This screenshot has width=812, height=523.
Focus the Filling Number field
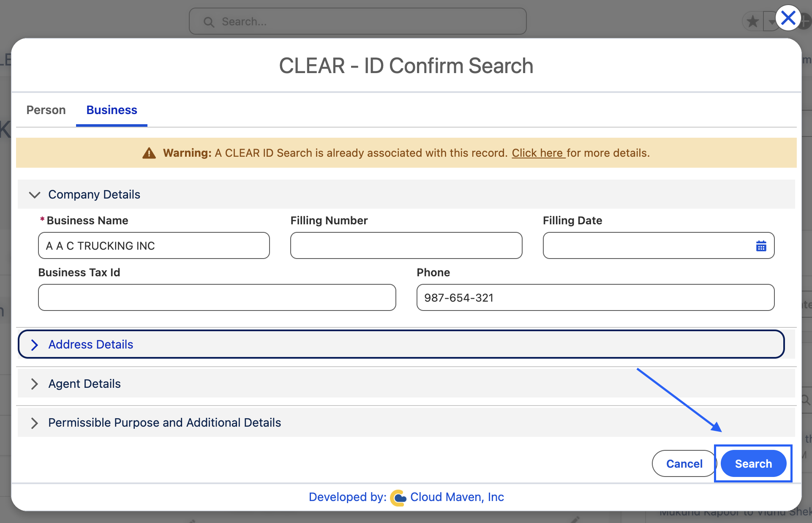[x=406, y=245]
